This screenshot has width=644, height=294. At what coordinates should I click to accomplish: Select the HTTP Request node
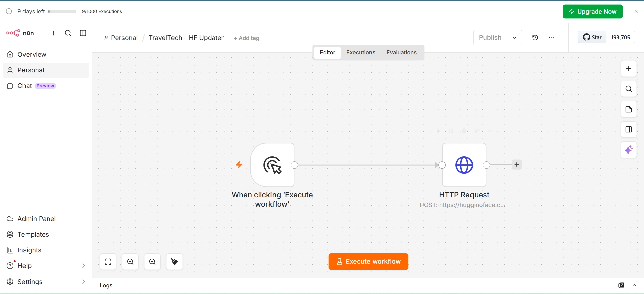coord(464,165)
